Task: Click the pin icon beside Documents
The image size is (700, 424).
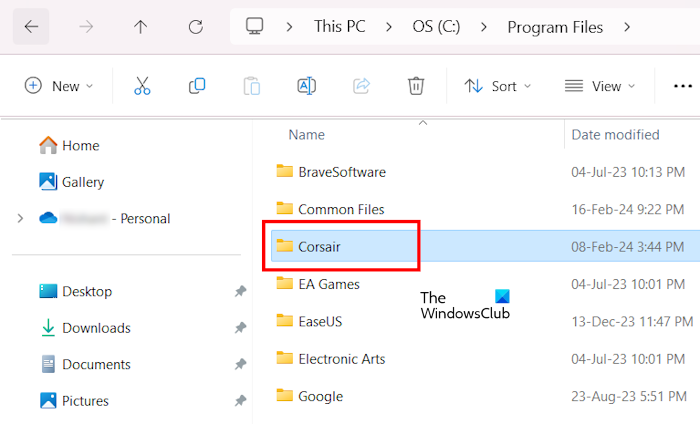Action: coord(241,364)
